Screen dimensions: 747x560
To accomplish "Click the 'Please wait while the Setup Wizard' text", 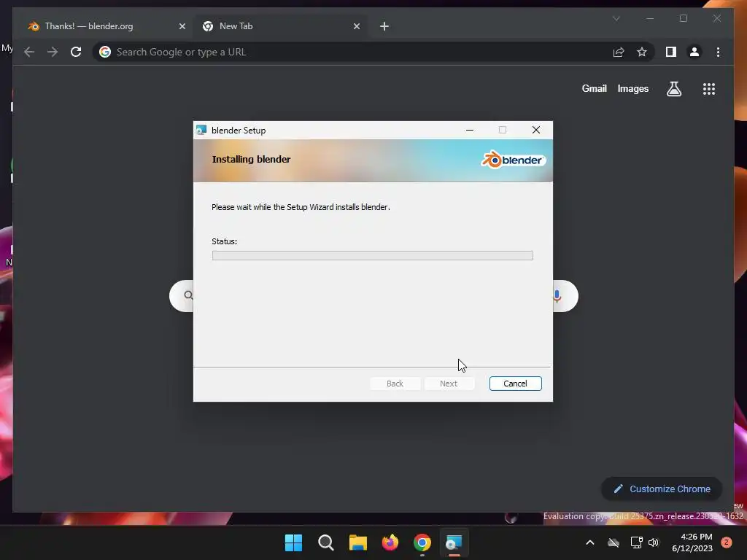I will [301, 207].
